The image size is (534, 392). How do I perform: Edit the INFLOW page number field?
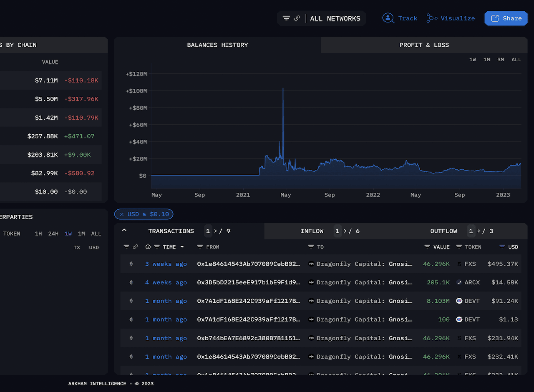(x=338, y=231)
